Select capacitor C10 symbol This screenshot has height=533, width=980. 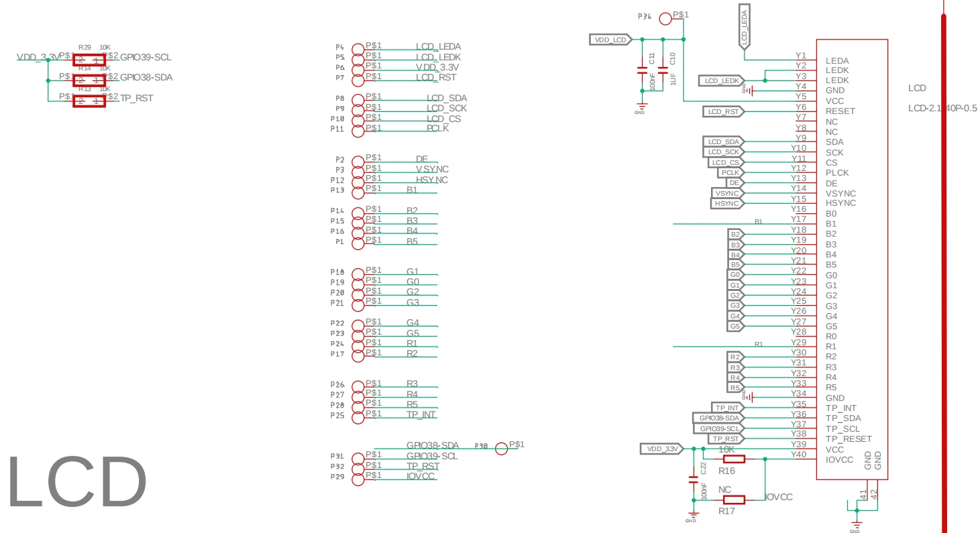(663, 69)
